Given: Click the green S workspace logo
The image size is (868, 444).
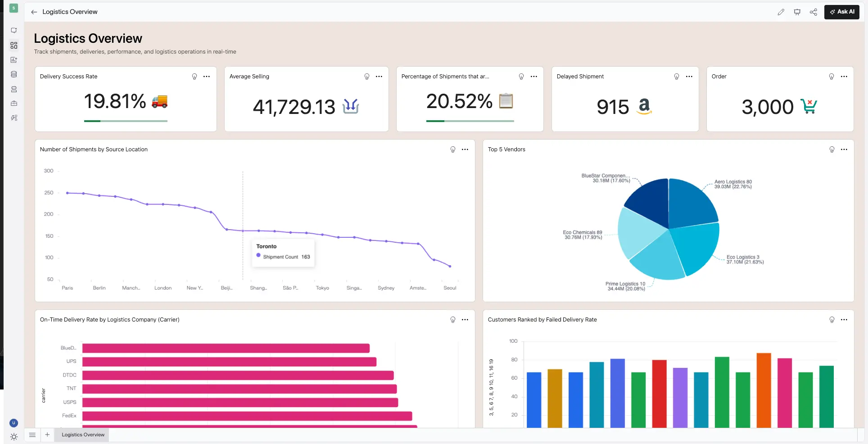Looking at the screenshot, I should (x=14, y=8).
